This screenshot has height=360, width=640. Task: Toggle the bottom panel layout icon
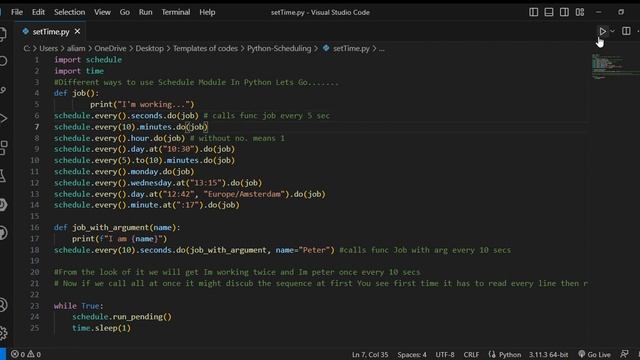(549, 12)
